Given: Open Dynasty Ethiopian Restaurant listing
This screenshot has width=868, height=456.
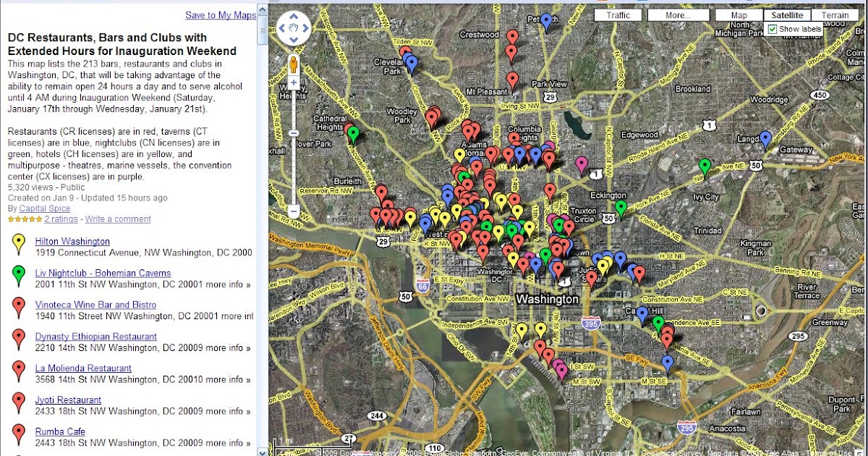Looking at the screenshot, I should 96,337.
